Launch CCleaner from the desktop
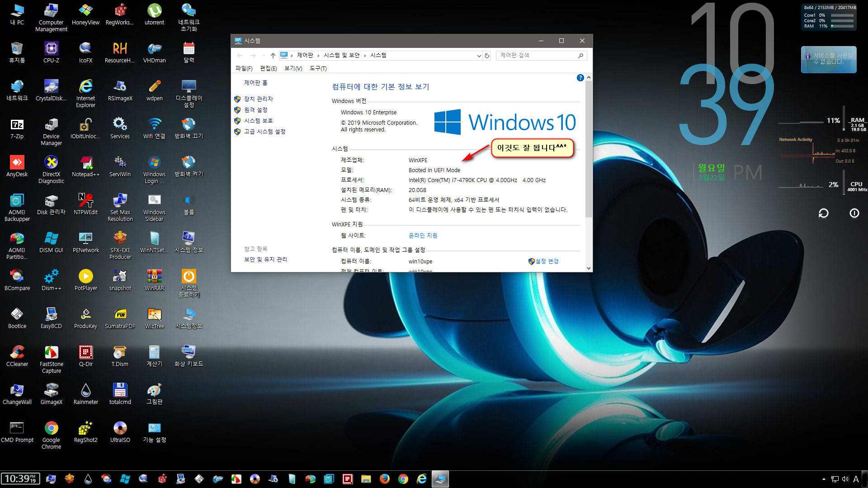The image size is (868, 488). point(17,356)
